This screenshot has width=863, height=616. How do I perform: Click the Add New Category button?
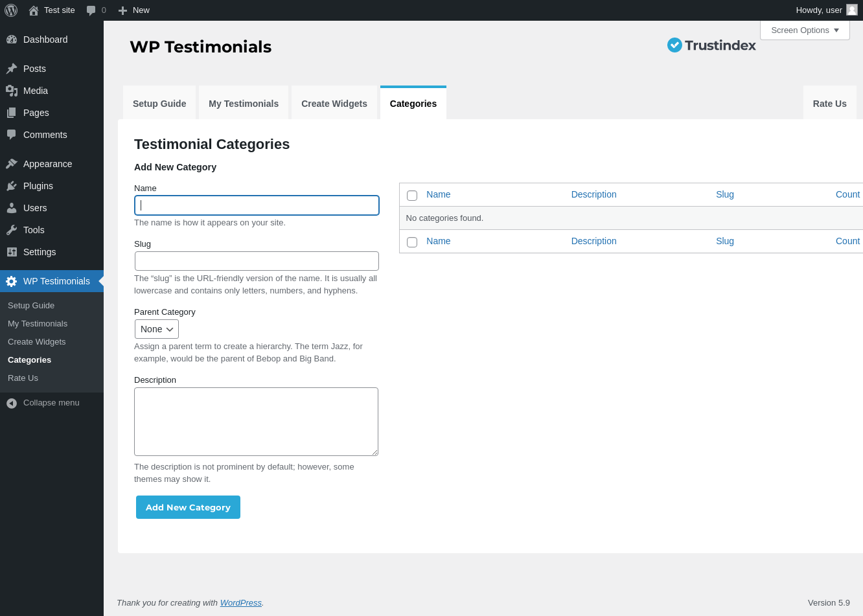[x=188, y=507]
